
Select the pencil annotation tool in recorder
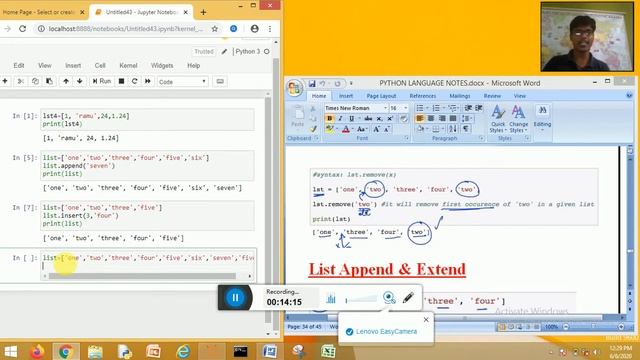[x=408, y=298]
